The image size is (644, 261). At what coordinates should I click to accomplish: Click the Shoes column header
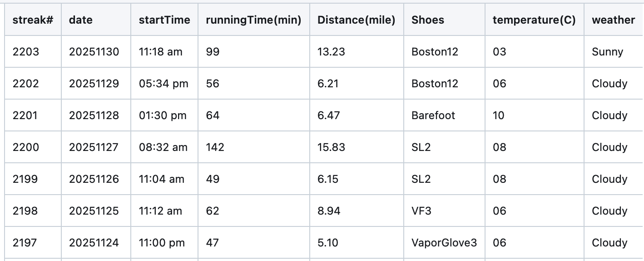[428, 20]
